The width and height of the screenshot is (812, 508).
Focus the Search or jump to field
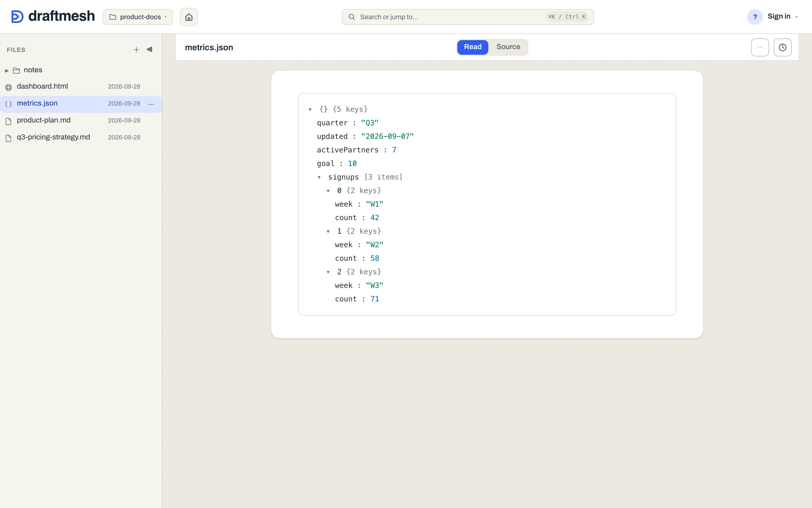(x=468, y=17)
